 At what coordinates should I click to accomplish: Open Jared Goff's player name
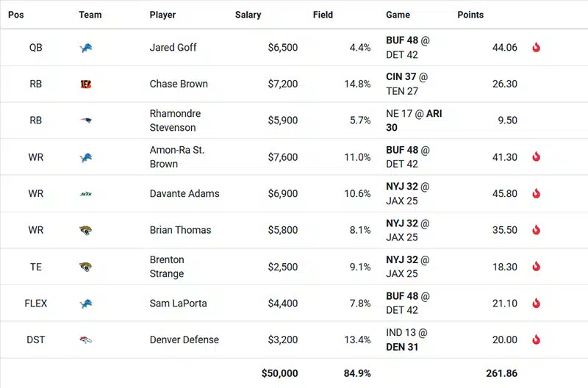pyautogui.click(x=173, y=48)
